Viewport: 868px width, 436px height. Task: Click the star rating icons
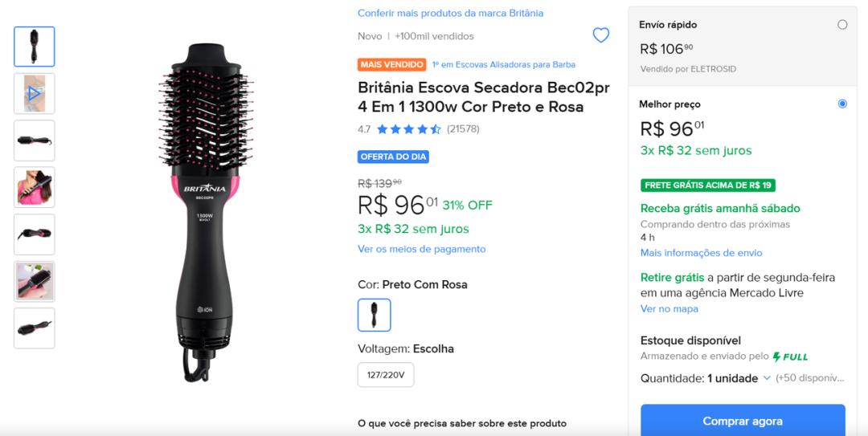click(x=408, y=129)
